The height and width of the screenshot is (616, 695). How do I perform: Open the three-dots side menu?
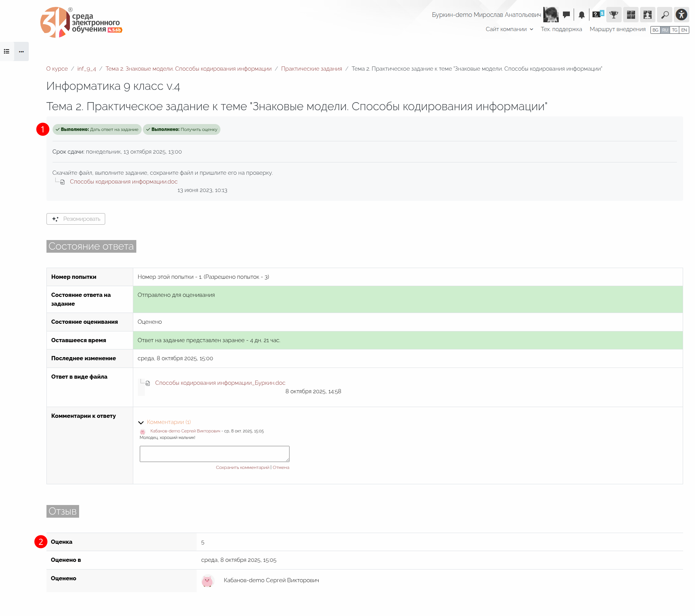22,51
